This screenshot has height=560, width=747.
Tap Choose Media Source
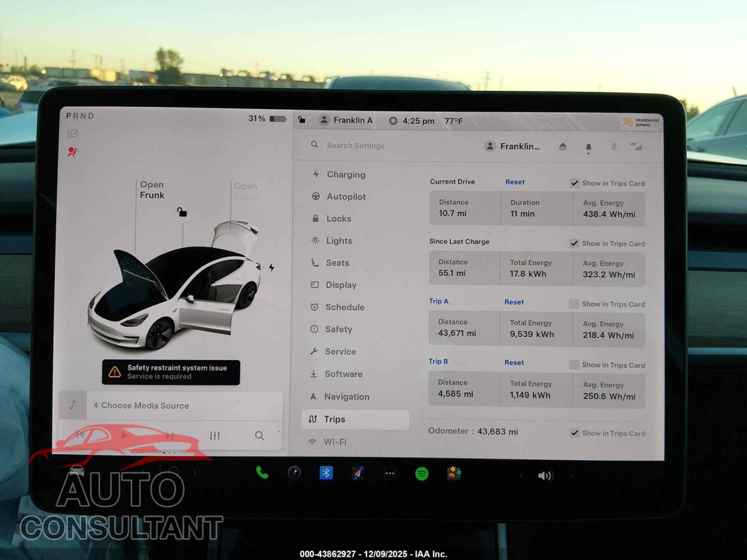(145, 405)
